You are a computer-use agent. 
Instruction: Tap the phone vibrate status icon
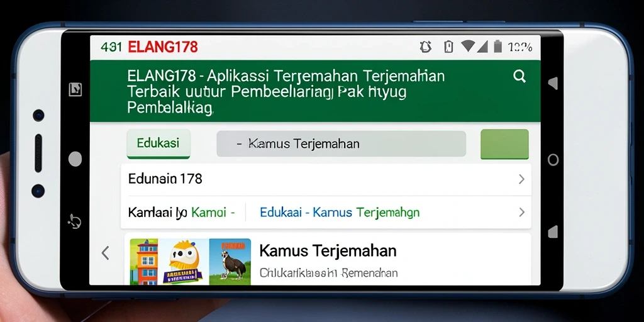[x=448, y=47]
